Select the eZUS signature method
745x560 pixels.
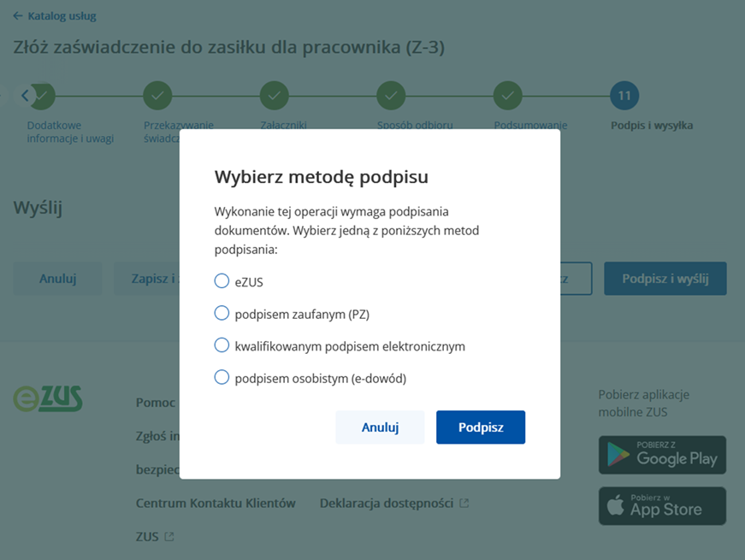222,280
